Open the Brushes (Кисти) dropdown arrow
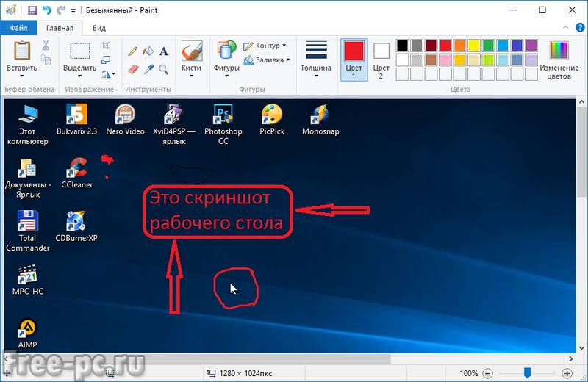The image size is (588, 382). coord(192,76)
